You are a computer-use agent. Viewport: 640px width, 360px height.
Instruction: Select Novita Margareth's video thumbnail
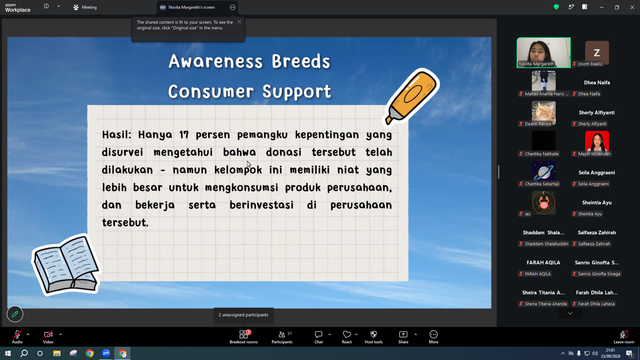point(544,53)
